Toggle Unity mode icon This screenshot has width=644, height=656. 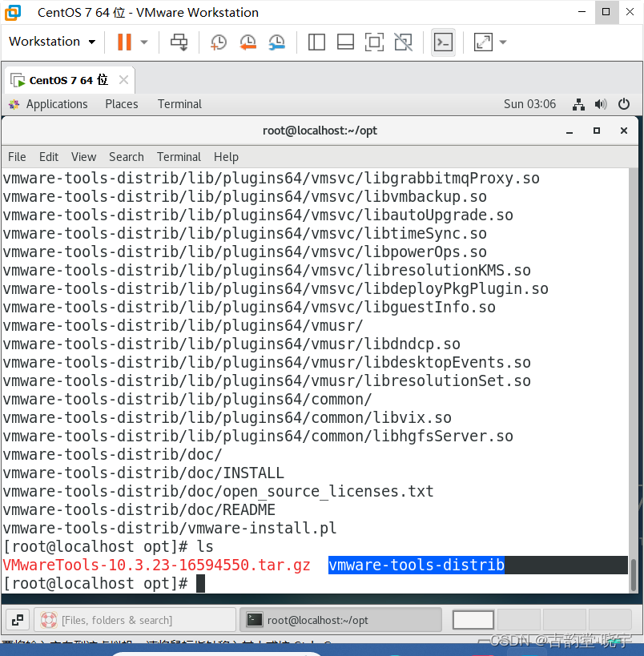[x=404, y=42]
